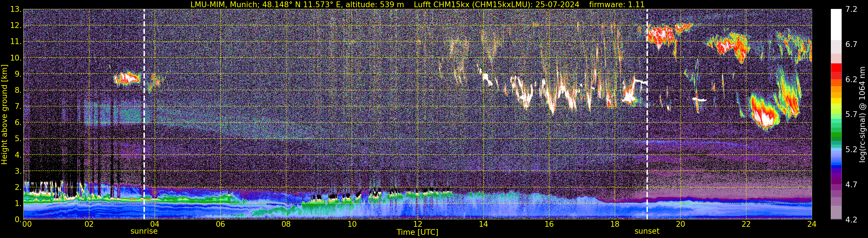Click the '7.' height axis tick
The width and height of the screenshot is (868, 238).
click(x=18, y=107)
